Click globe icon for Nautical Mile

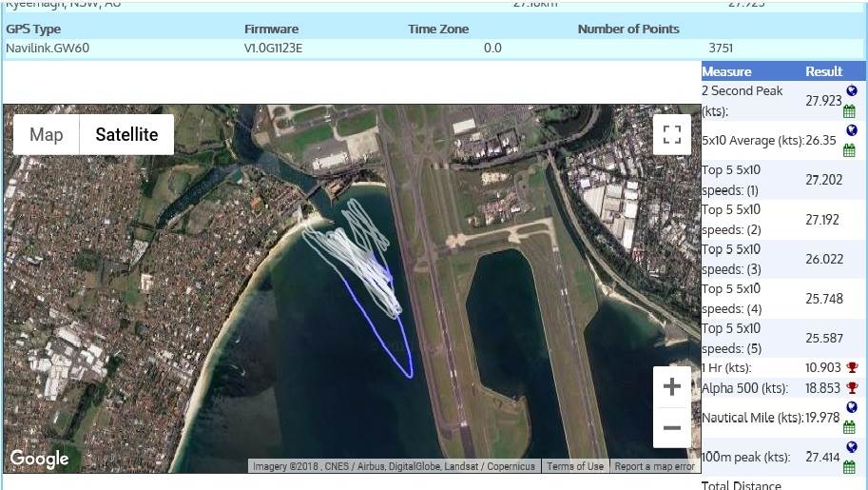tap(852, 407)
